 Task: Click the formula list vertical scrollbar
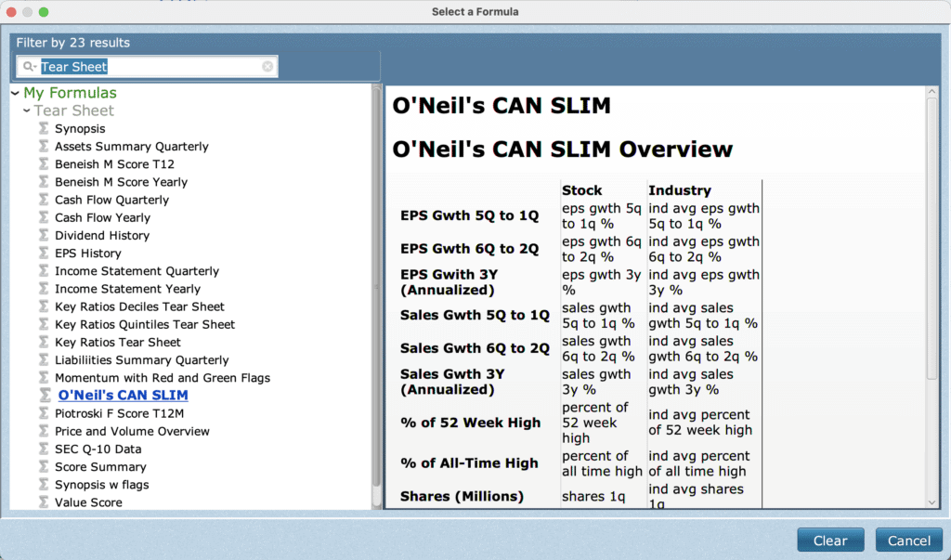[377, 285]
